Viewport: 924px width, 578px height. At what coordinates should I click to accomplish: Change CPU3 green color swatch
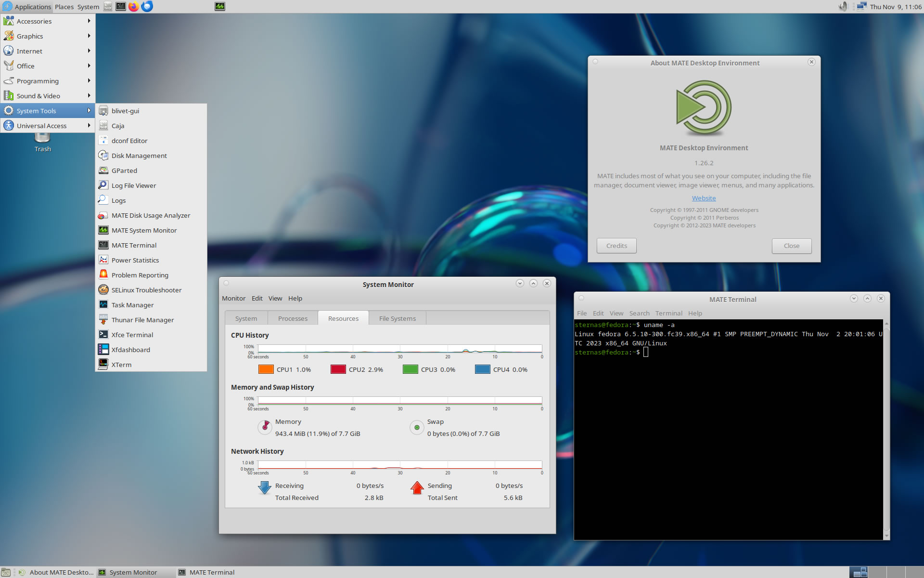pos(410,369)
